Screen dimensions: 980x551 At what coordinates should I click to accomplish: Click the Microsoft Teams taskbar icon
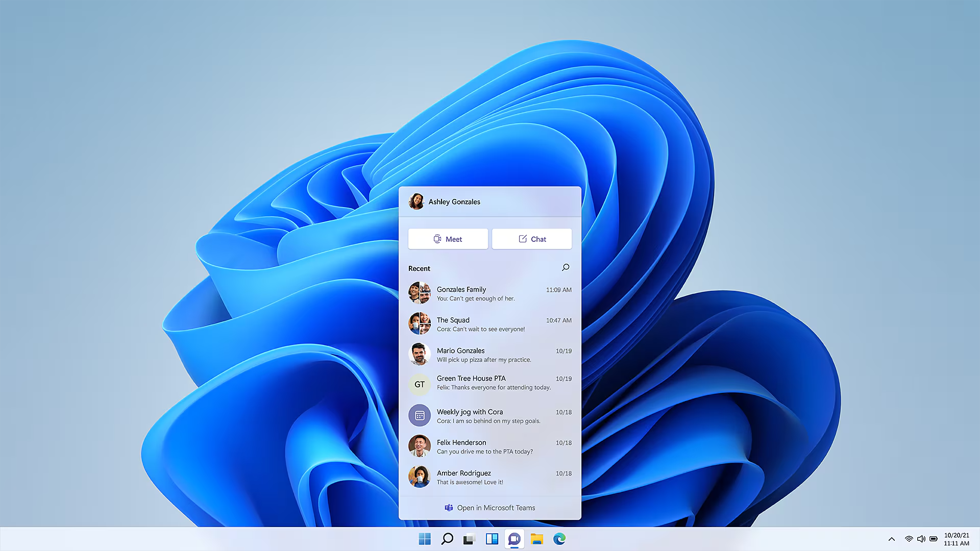tap(514, 538)
